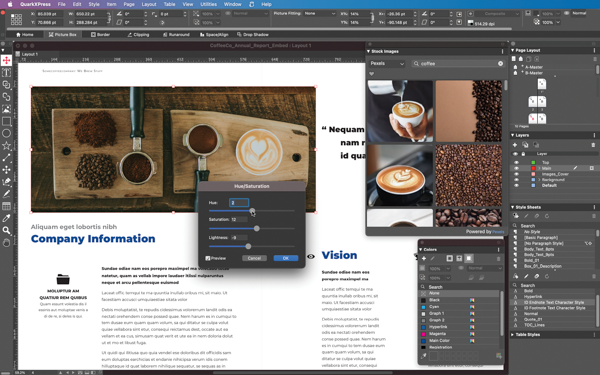Click the delete layer trash icon
The image size is (600, 375).
click(x=593, y=145)
